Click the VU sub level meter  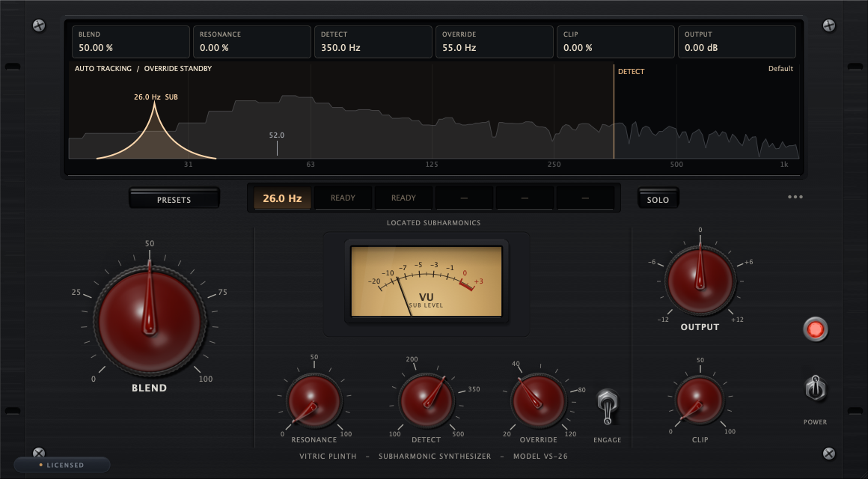[x=427, y=281]
